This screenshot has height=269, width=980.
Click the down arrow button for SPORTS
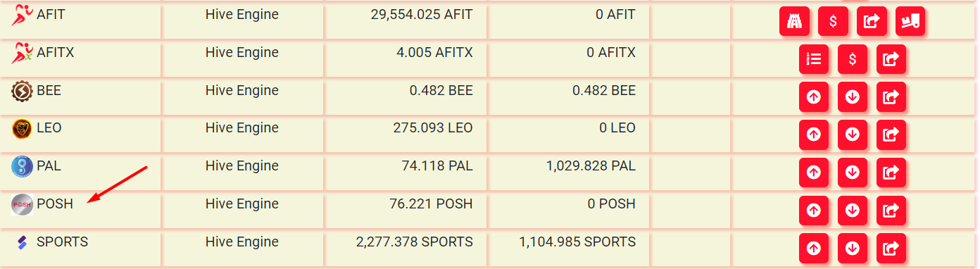[853, 249]
